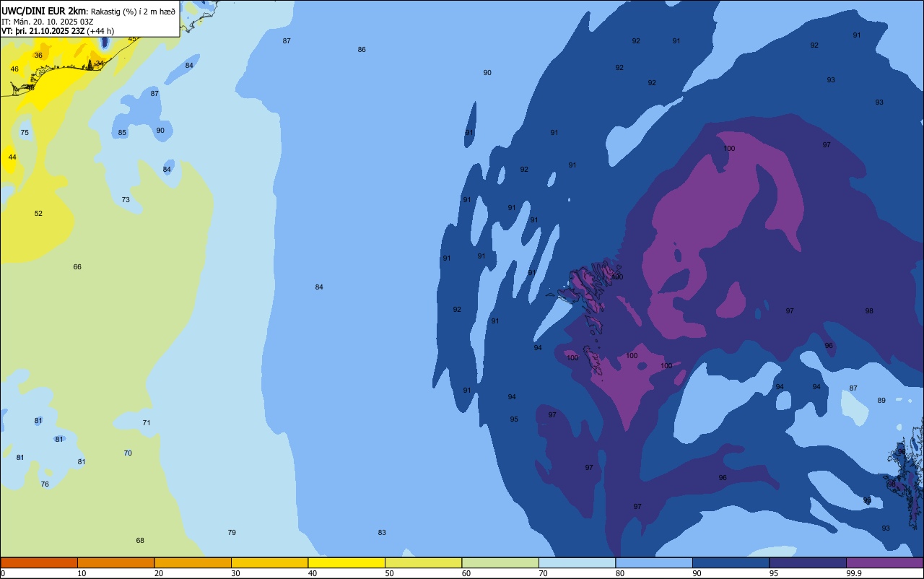Select the gold 30–40 legend swatch
Image resolution: width=924 pixels, height=579 pixels.
click(x=269, y=562)
